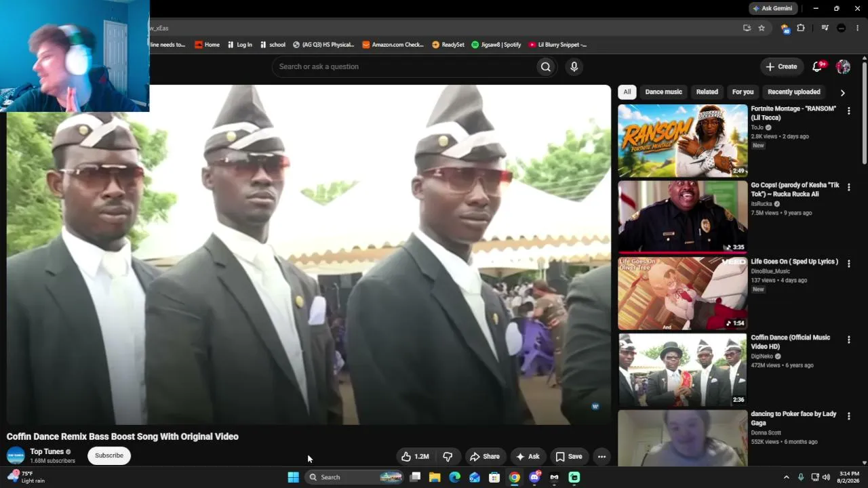Open more actions for the video
868x488 pixels.
[x=601, y=457]
